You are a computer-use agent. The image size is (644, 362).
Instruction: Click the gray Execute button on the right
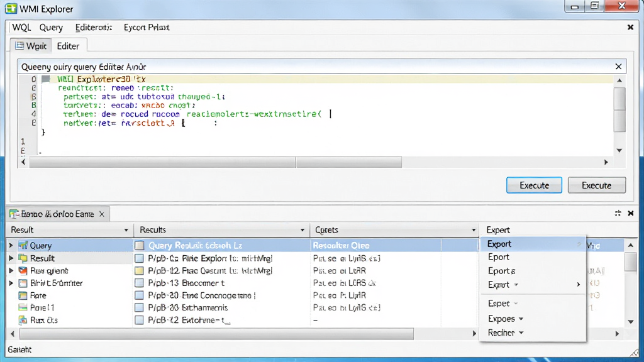(597, 185)
